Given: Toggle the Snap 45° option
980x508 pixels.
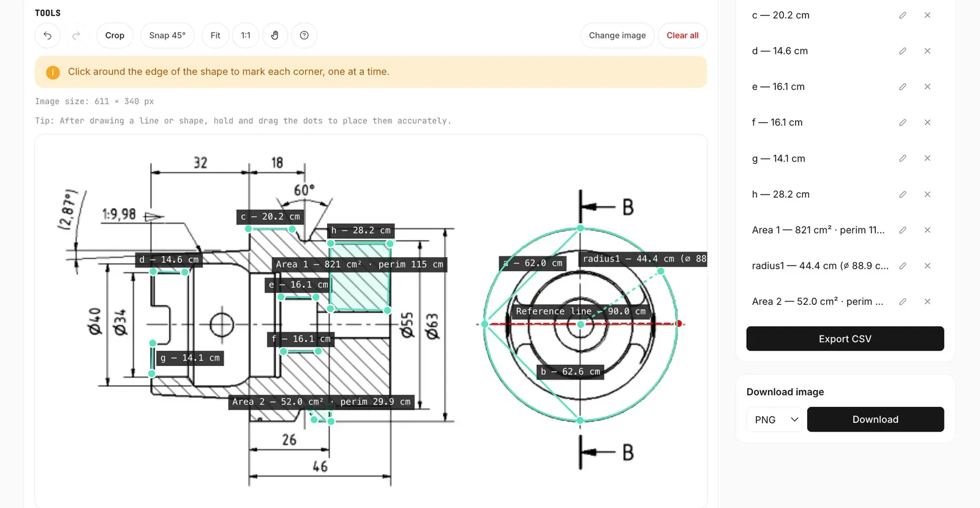Looking at the screenshot, I should (167, 35).
